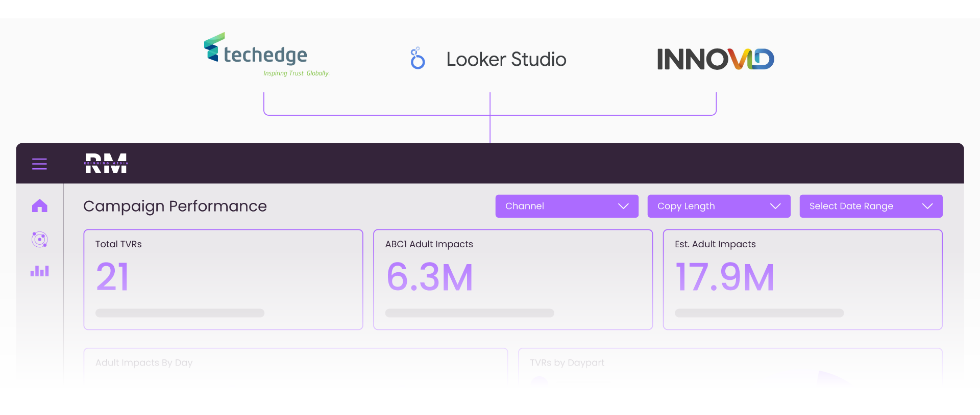Select the Est. Adult Impacts card
This screenshot has width=980, height=415.
pyautogui.click(x=802, y=279)
